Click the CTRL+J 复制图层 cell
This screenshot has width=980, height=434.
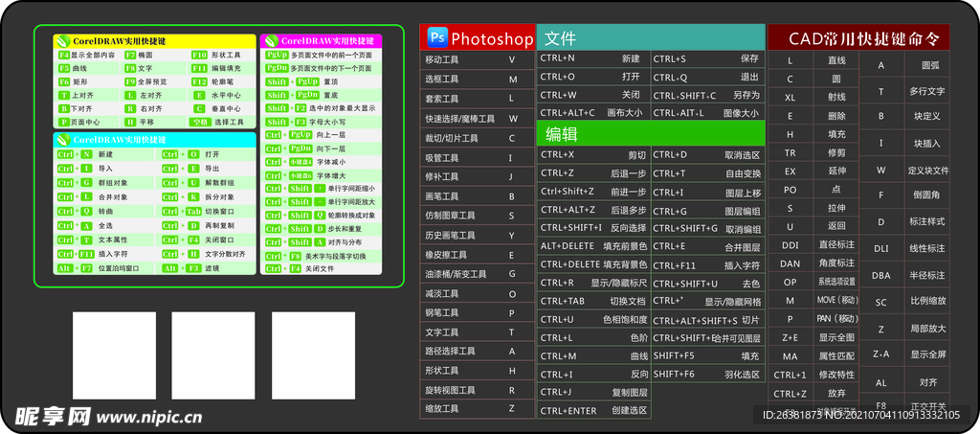pyautogui.click(x=593, y=393)
